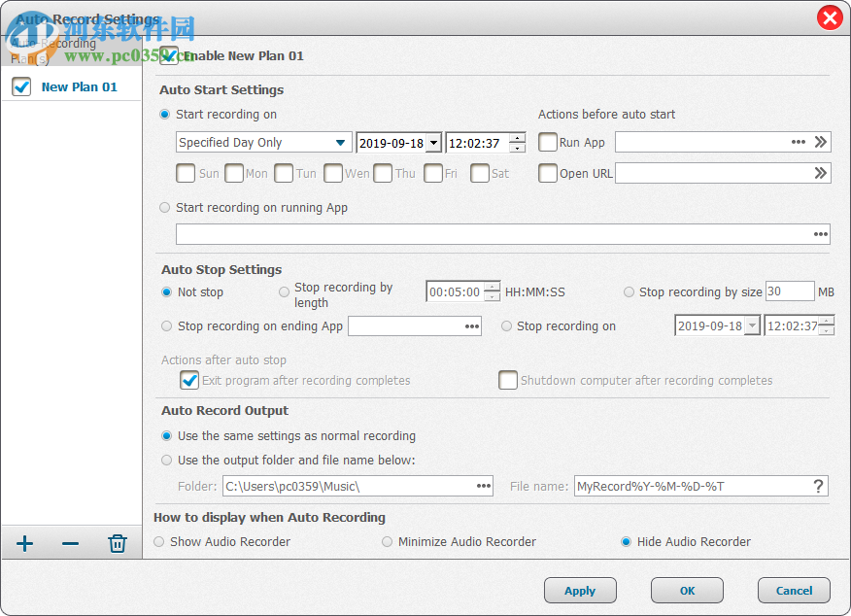Screen dimensions: 851x616
Task: Browse for the output folder
Action: [x=483, y=486]
